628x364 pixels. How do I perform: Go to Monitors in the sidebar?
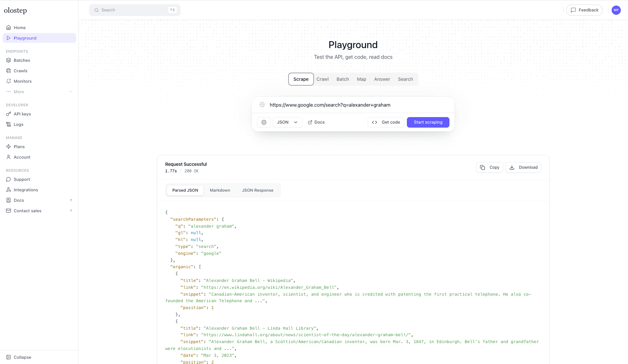pyautogui.click(x=39, y=81)
